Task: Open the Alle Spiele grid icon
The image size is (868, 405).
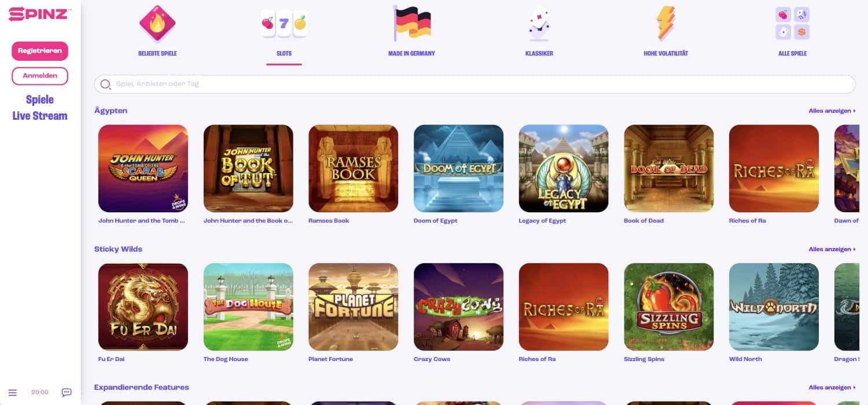Action: [x=792, y=23]
